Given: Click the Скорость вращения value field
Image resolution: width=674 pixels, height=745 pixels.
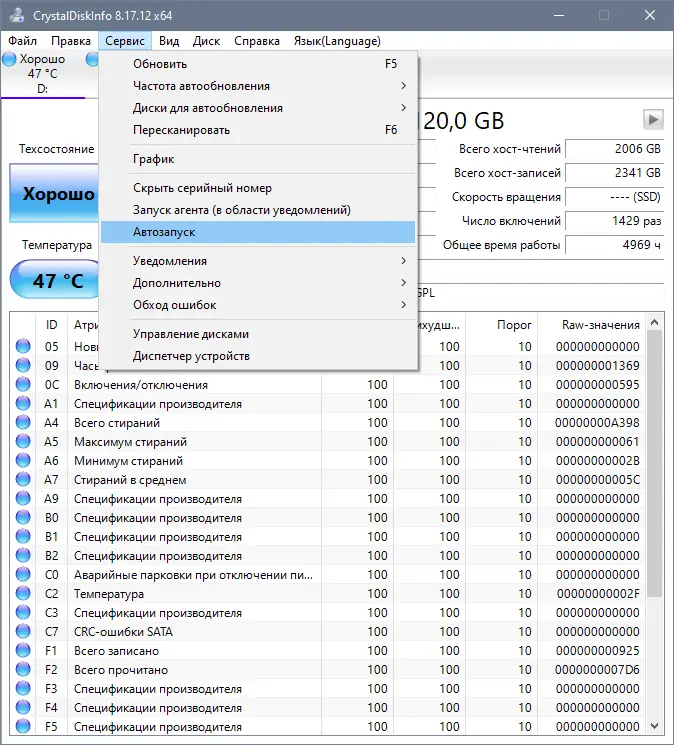Looking at the screenshot, I should [615, 197].
